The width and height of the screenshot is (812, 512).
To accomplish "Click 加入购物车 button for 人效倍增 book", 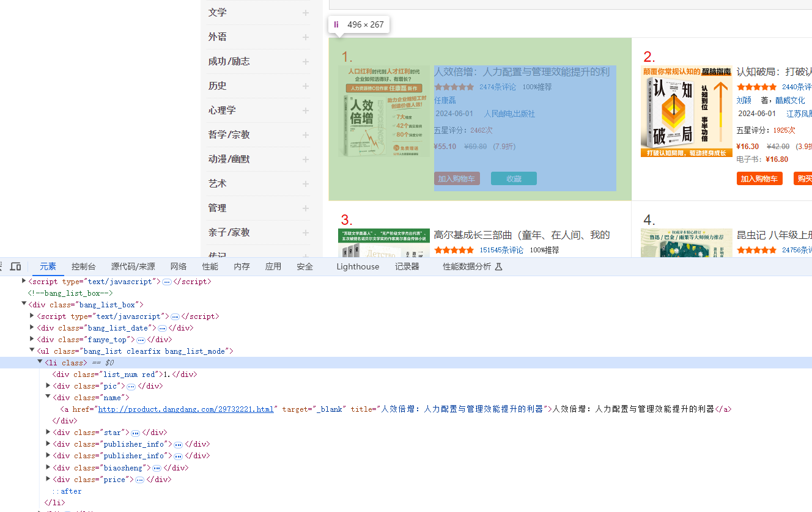I will pos(457,178).
